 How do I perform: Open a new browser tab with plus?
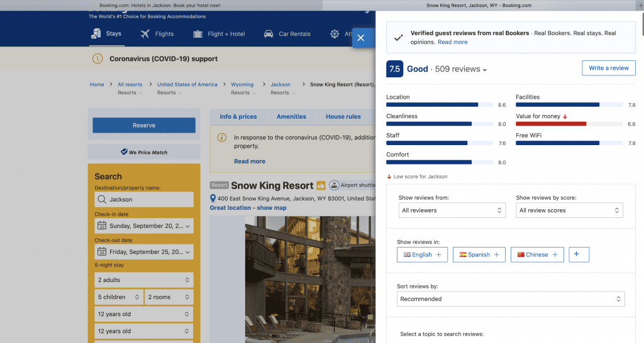pos(640,5)
